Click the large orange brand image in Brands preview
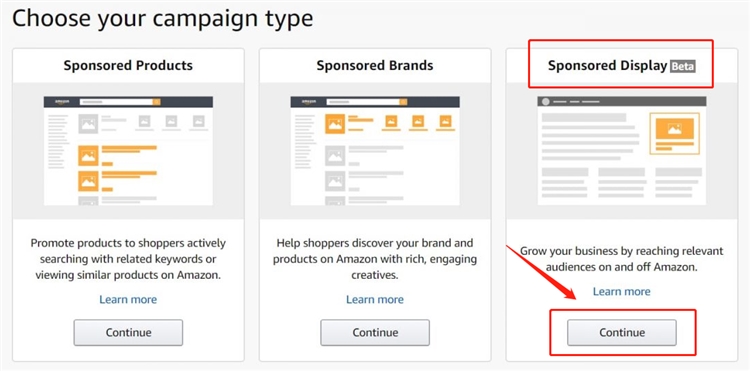 335,124
